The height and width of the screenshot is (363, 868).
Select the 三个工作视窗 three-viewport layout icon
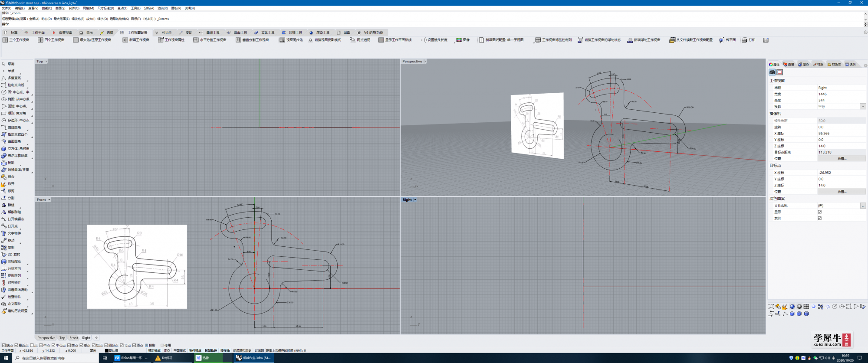pyautogui.click(x=5, y=40)
